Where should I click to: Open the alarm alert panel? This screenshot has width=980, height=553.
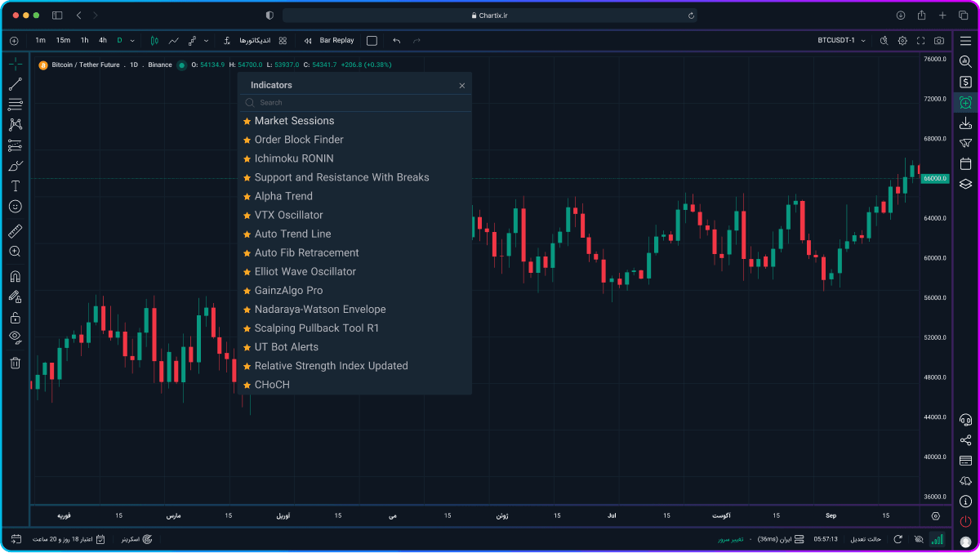coord(965,102)
